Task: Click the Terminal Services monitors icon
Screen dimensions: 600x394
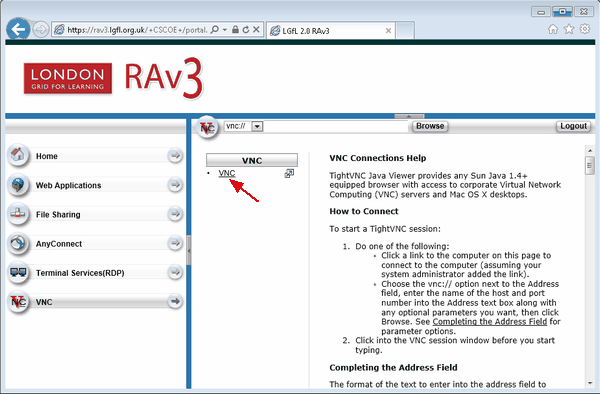Action: 18,272
